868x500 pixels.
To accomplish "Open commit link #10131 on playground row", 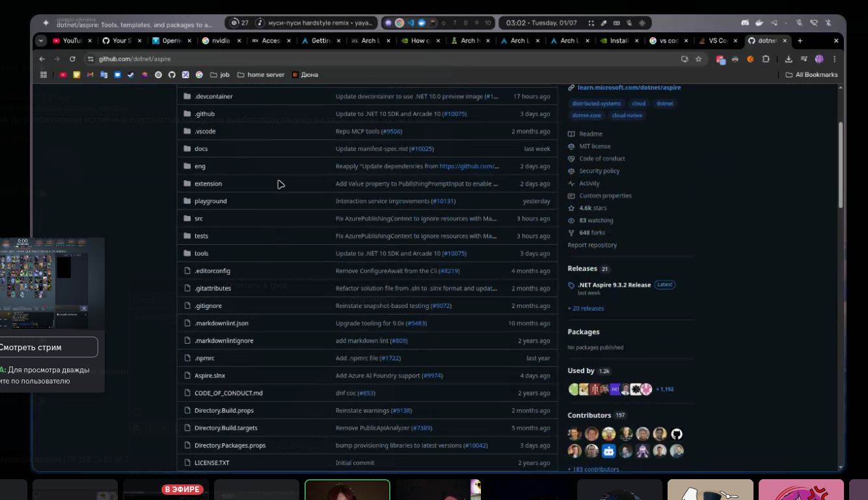I will (x=443, y=201).
